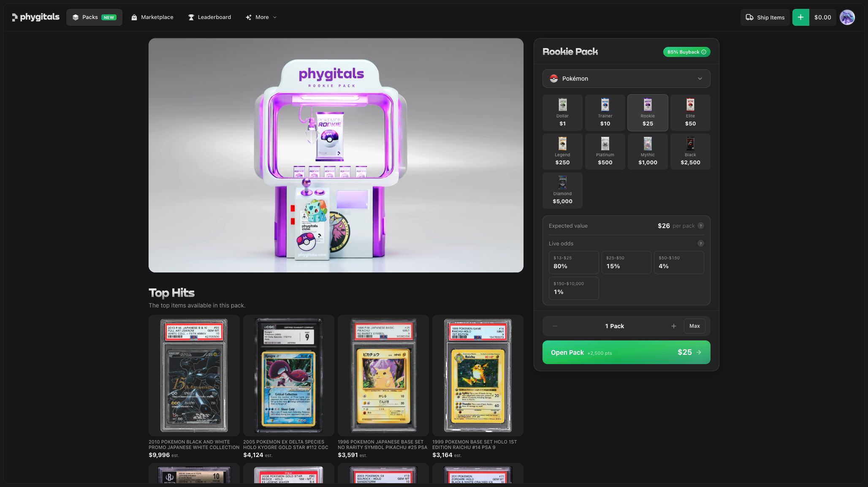Open the Pokémon category dropdown
Viewport: 868px width, 487px height.
[626, 79]
